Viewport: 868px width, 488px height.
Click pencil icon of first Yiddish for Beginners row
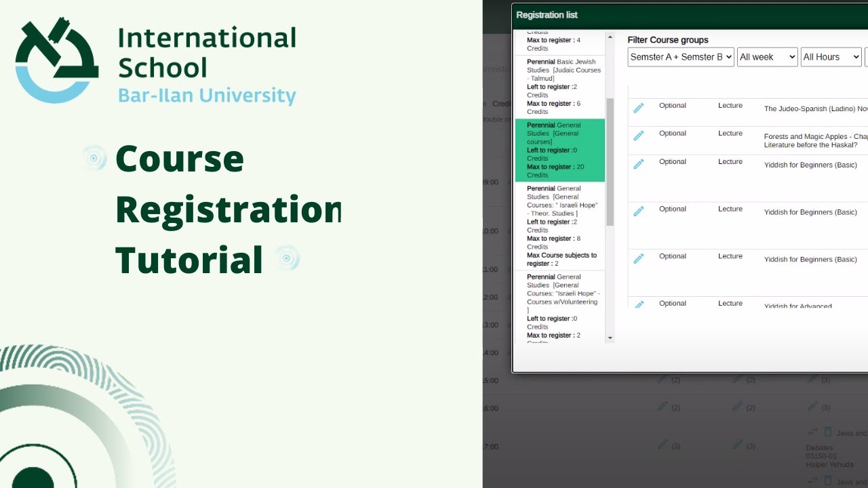(638, 165)
